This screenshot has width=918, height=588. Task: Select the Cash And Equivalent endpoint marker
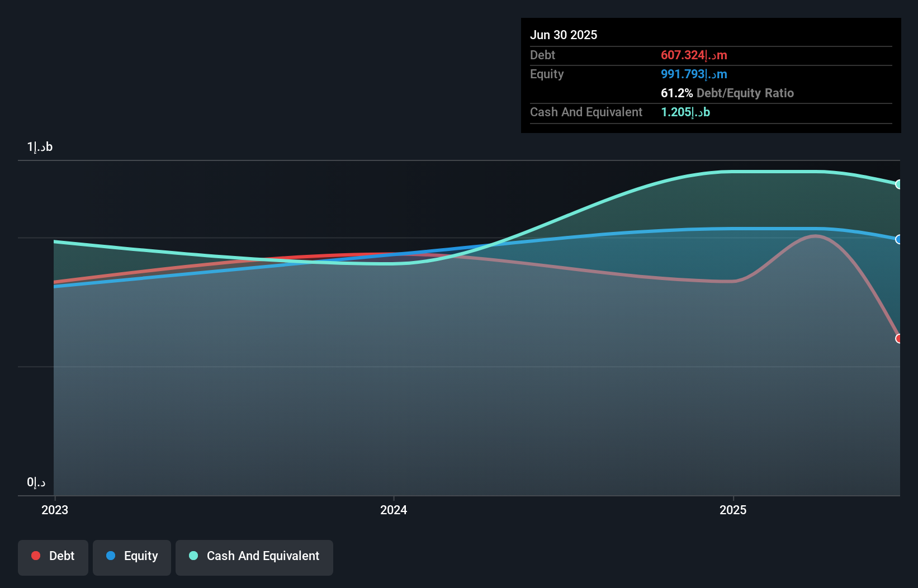[x=900, y=183]
